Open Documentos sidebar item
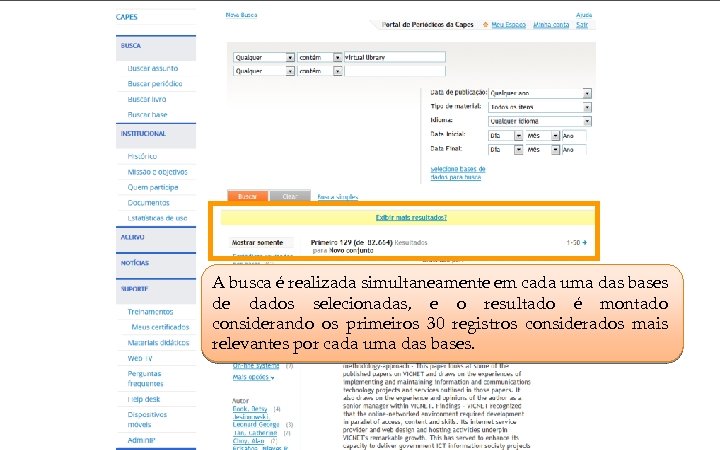The width and height of the screenshot is (720, 450). pyautogui.click(x=148, y=202)
